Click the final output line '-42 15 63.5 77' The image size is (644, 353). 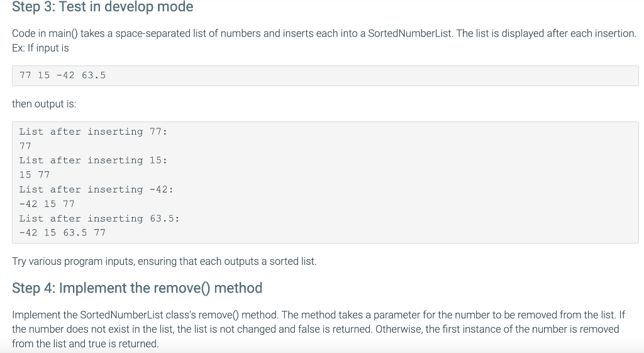[62, 233]
